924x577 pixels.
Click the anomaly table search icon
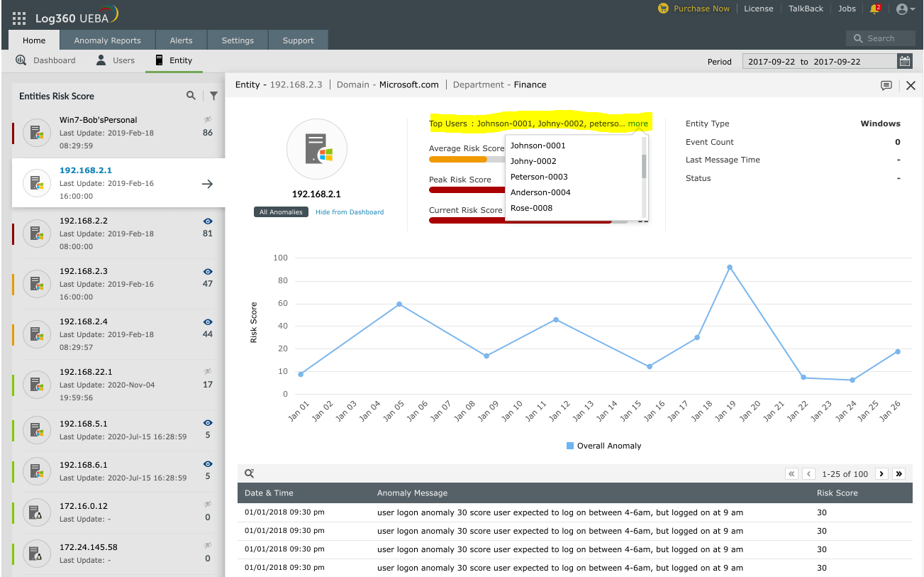[249, 473]
